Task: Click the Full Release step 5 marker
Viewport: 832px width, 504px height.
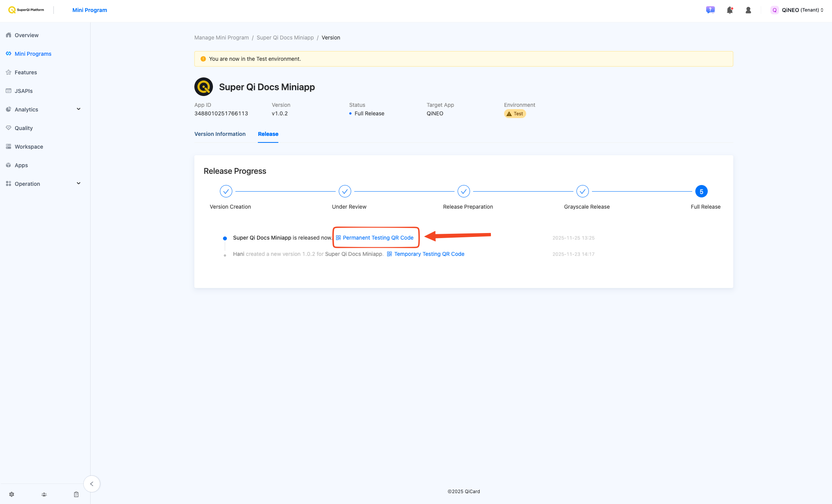Action: (x=701, y=191)
